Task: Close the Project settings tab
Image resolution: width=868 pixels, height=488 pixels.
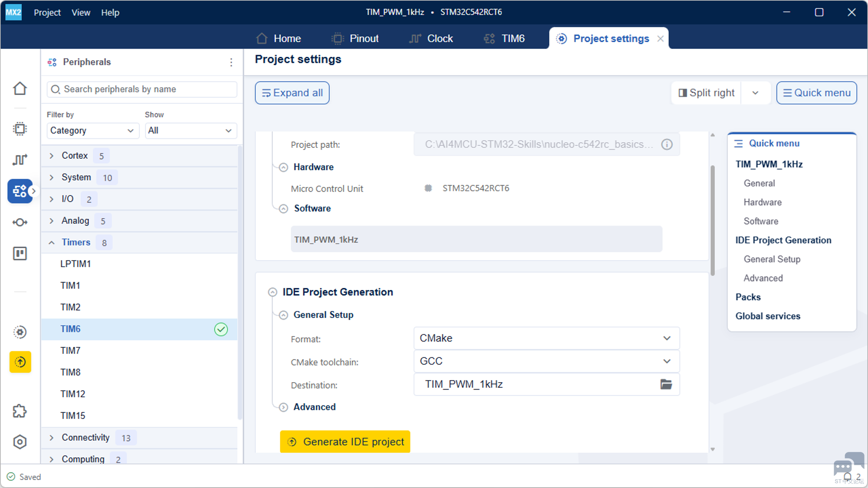Action: [x=660, y=39]
